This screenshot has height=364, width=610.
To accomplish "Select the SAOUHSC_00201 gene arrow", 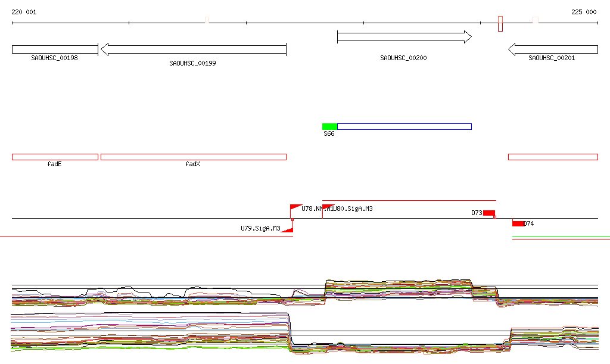I will coord(553,49).
